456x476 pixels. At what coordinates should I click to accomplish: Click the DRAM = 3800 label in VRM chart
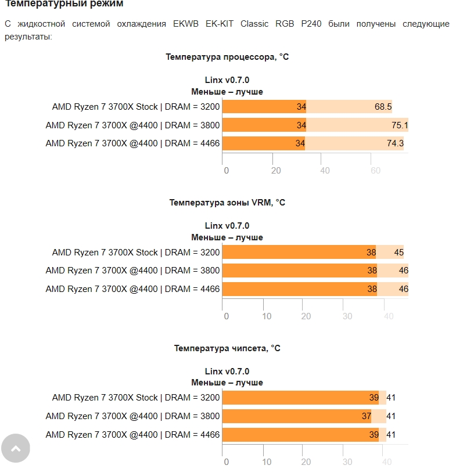[132, 271]
